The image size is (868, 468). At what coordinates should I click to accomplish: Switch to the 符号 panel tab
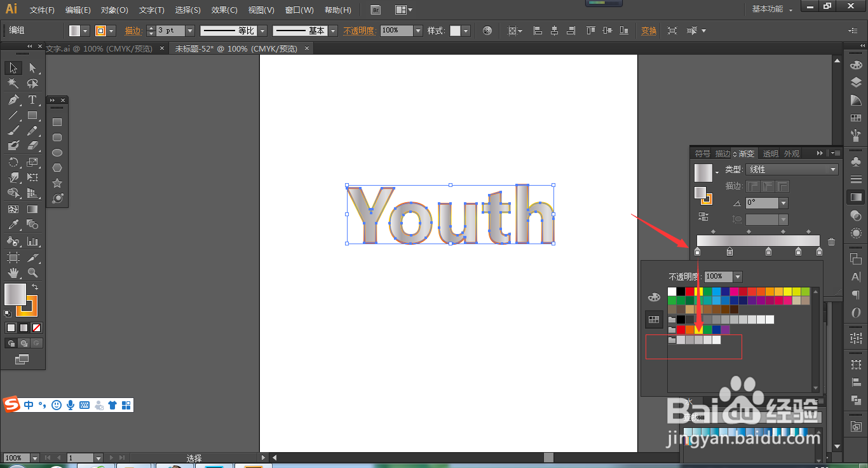tap(702, 153)
